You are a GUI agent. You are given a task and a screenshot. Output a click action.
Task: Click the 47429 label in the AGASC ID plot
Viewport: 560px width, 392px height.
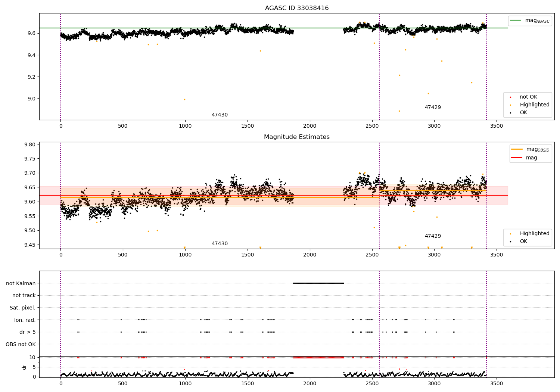pyautogui.click(x=433, y=108)
